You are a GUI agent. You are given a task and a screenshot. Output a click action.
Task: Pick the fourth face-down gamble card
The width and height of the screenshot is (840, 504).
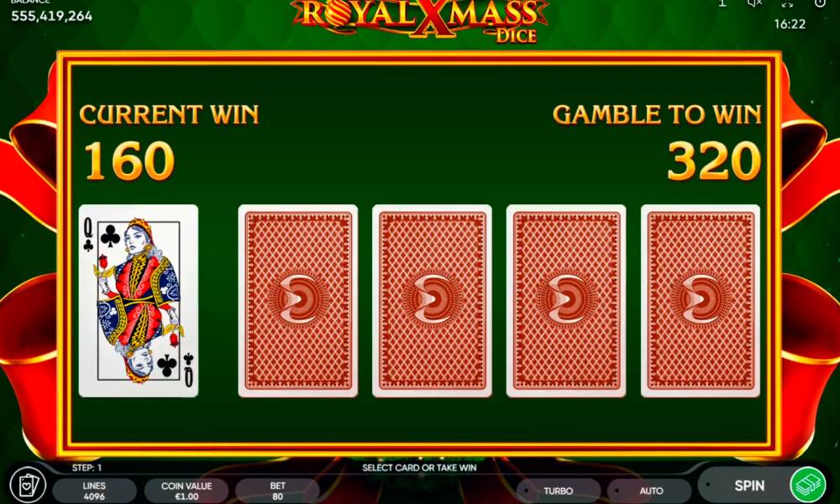(x=701, y=301)
